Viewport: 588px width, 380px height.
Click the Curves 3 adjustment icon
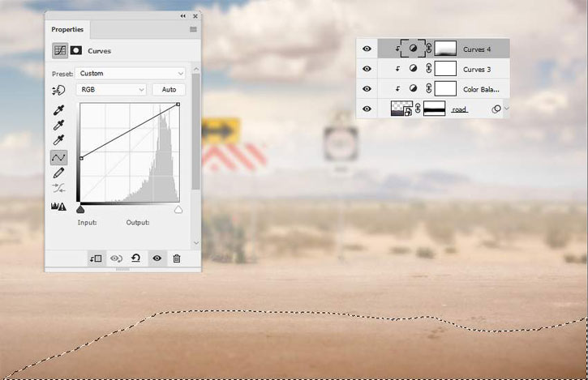pyautogui.click(x=413, y=69)
